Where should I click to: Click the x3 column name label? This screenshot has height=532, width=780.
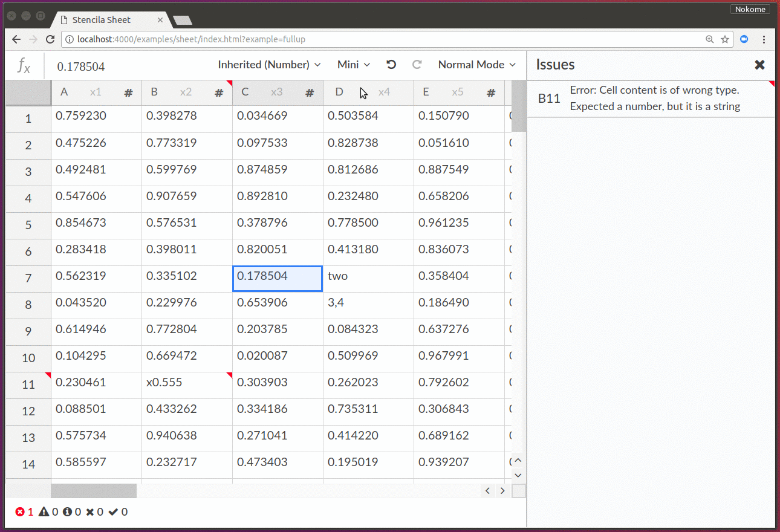277,92
